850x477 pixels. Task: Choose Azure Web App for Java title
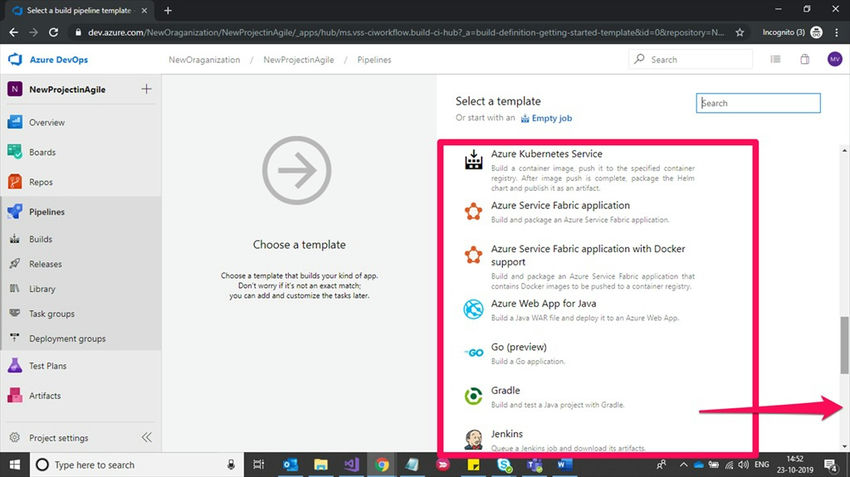(x=543, y=304)
